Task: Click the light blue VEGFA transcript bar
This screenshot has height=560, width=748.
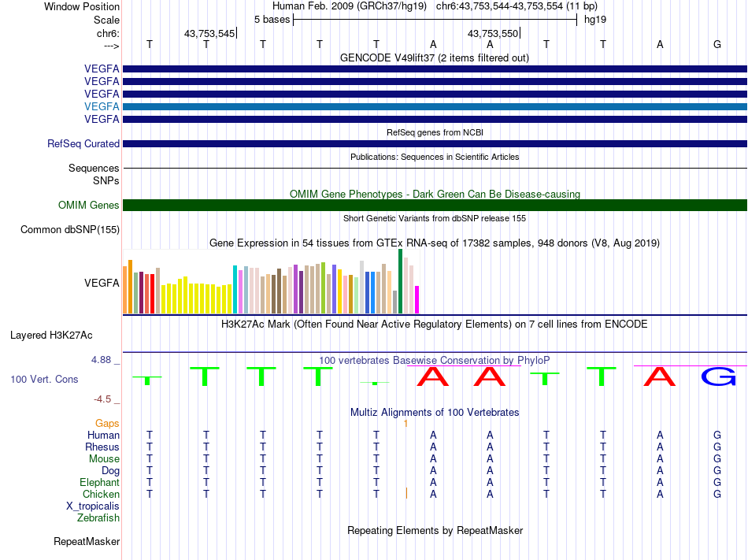Action: coord(435,106)
